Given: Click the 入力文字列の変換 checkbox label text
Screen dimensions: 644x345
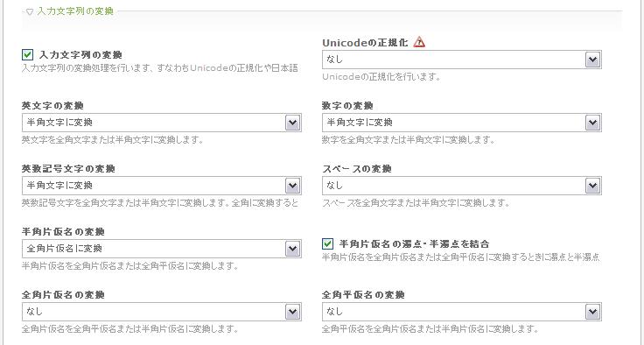Looking at the screenshot, I should coord(80,54).
